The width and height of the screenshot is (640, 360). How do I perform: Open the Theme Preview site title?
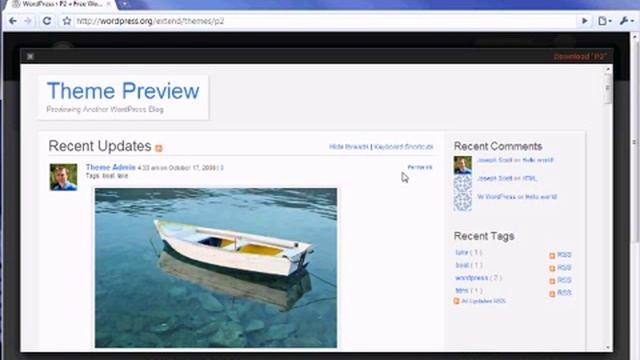[123, 91]
